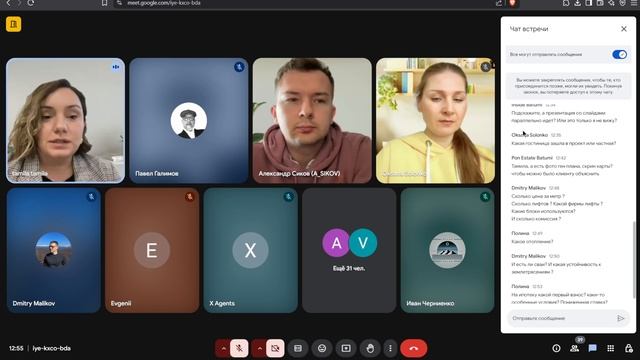This screenshot has height=360, width=640.
Task: Toggle 'everyone can send messages' switch
Action: click(619, 54)
